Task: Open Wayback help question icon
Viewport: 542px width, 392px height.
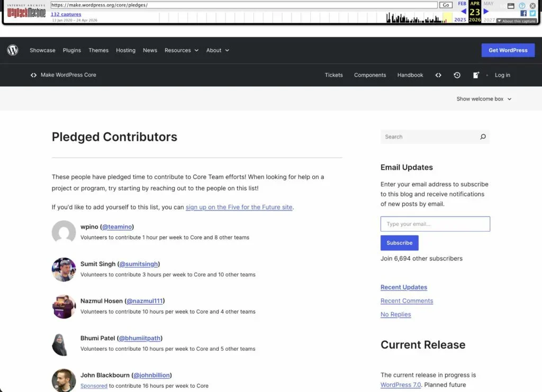Action: [x=522, y=5]
